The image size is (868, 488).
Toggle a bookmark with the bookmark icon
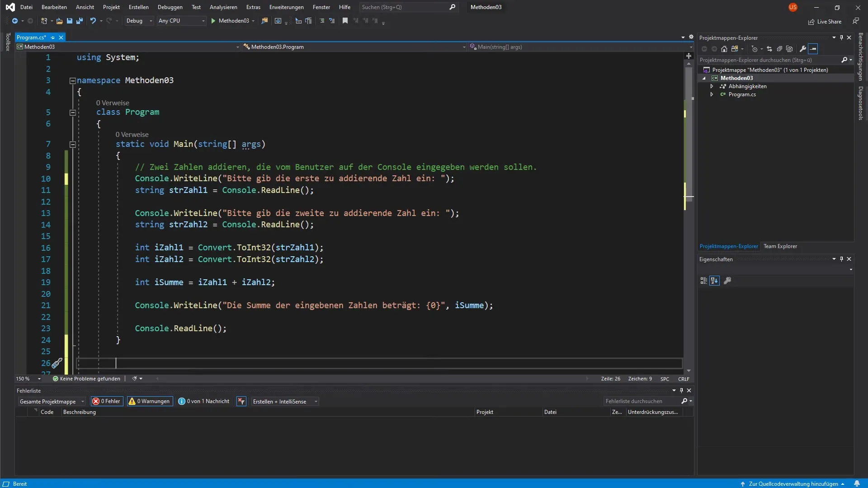[345, 21]
